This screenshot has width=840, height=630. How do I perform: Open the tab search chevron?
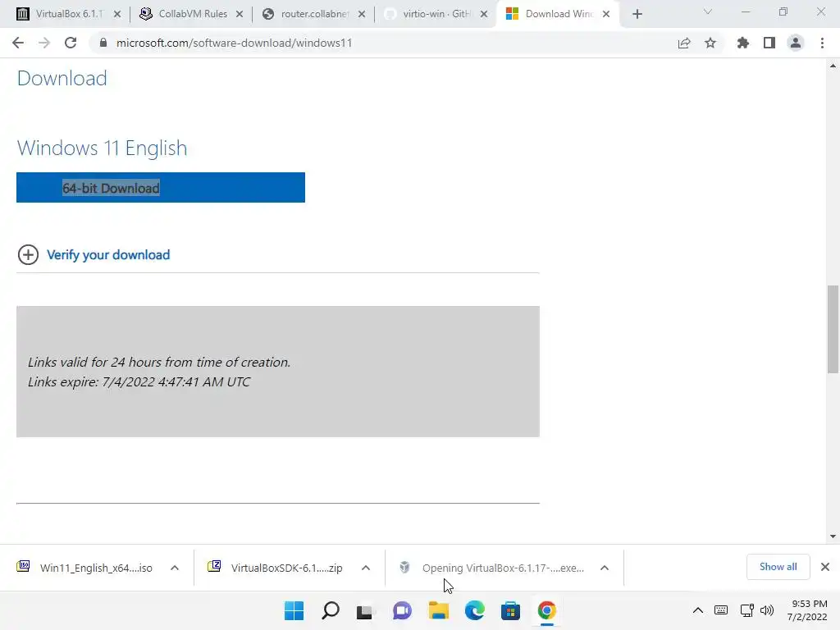[708, 11]
